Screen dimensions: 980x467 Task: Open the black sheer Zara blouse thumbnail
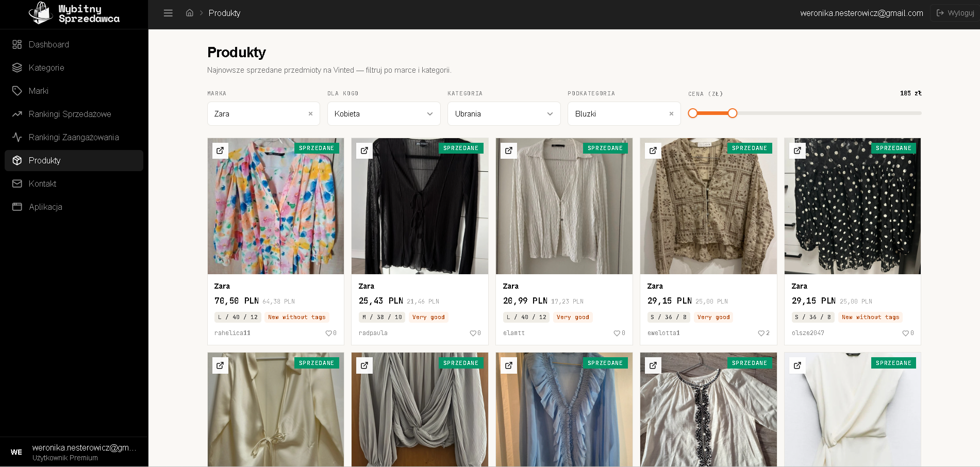(420, 206)
